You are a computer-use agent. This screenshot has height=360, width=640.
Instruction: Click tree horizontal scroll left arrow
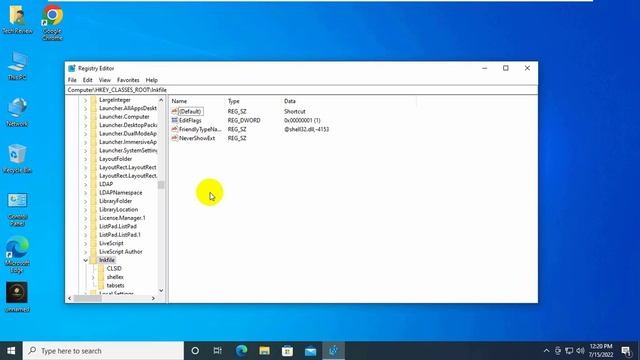[69, 298]
